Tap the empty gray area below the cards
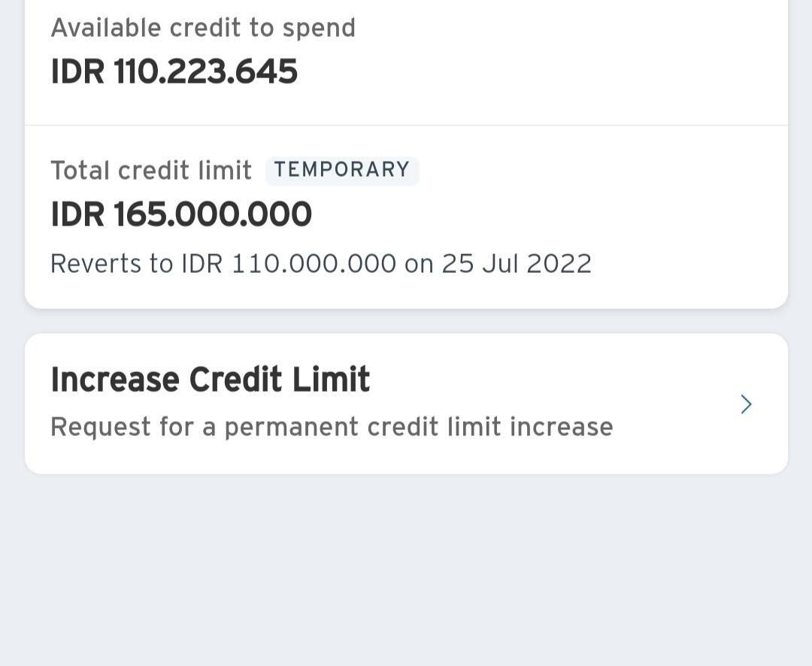Screen dimensions: 812x666 point(406,571)
